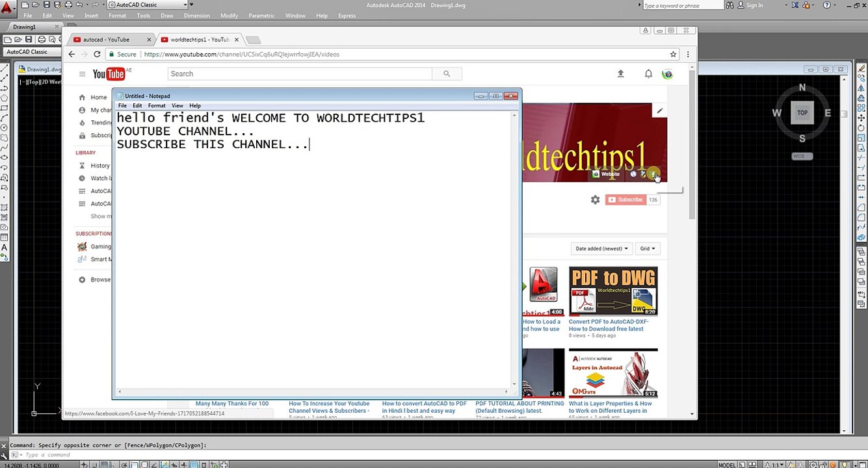Image resolution: width=868 pixels, height=468 pixels.
Task: Click the edit pencil on channel banner
Action: (x=659, y=110)
